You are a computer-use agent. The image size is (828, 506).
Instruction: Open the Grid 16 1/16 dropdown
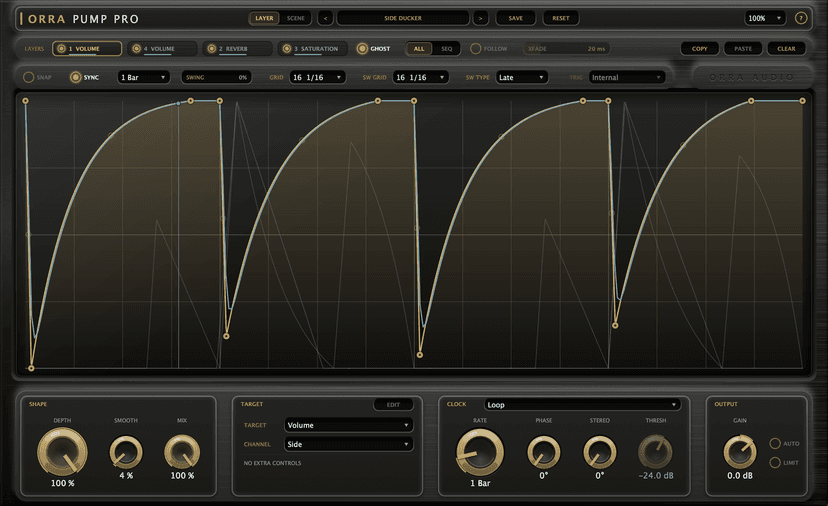pyautogui.click(x=317, y=77)
